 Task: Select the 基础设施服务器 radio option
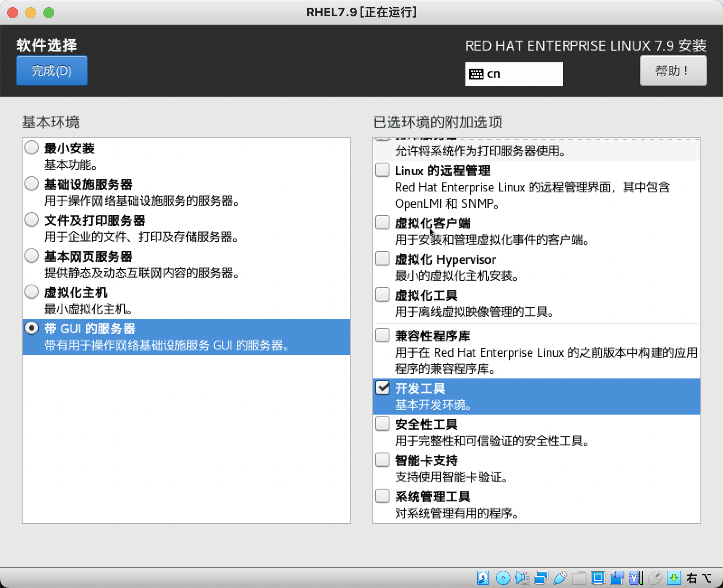click(x=32, y=183)
